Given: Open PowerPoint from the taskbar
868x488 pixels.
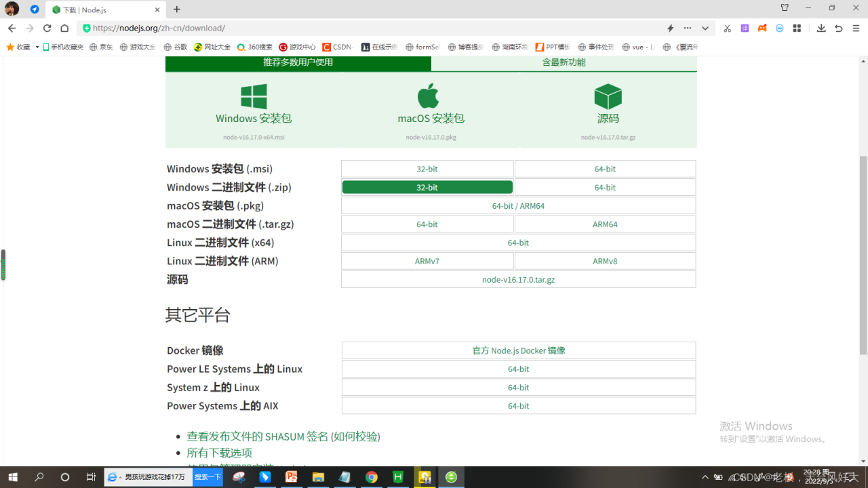Looking at the screenshot, I should [x=292, y=477].
